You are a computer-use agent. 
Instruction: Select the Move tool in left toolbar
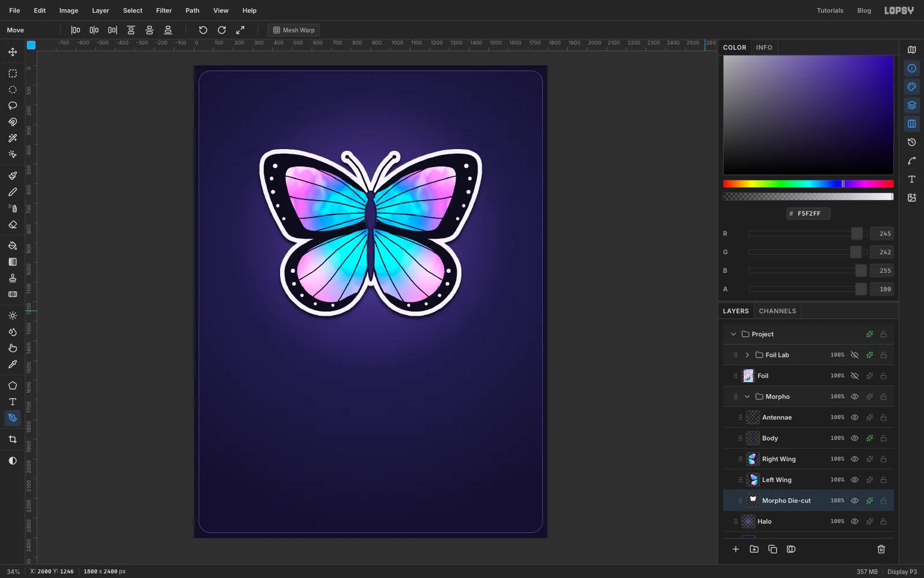[13, 52]
